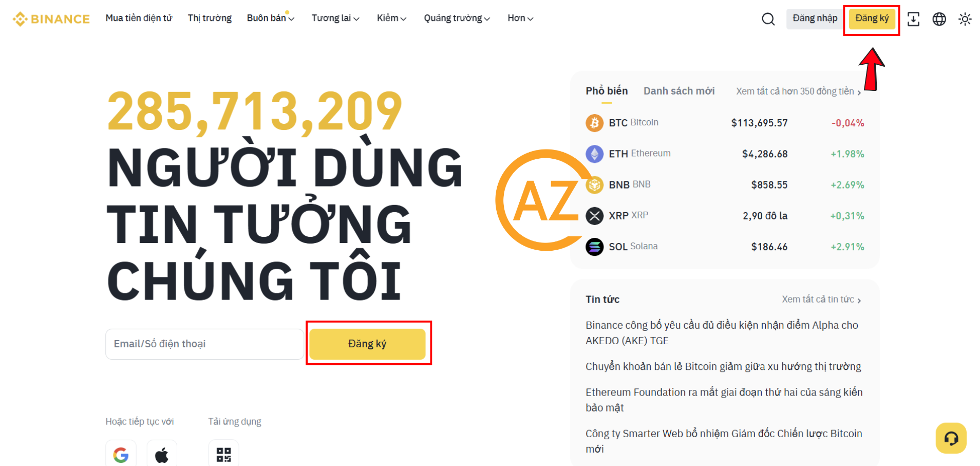Switch to the Danh sách mới tab
Image resolution: width=980 pixels, height=466 pixels.
point(679,91)
